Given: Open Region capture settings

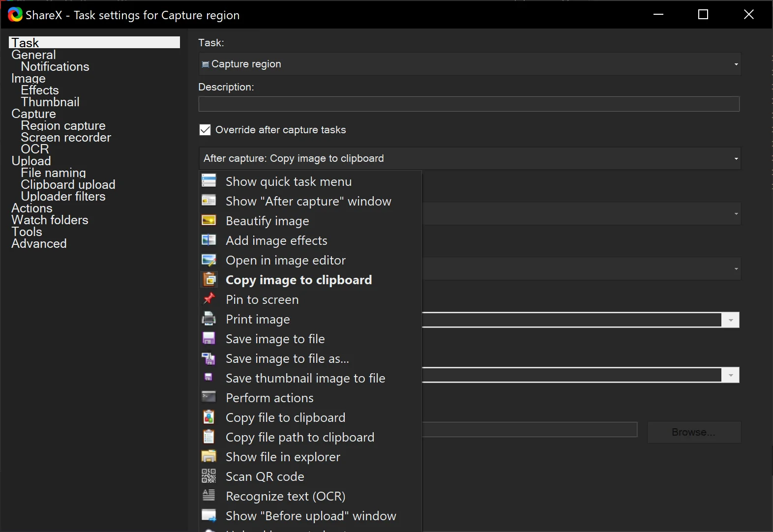Looking at the screenshot, I should (x=63, y=125).
